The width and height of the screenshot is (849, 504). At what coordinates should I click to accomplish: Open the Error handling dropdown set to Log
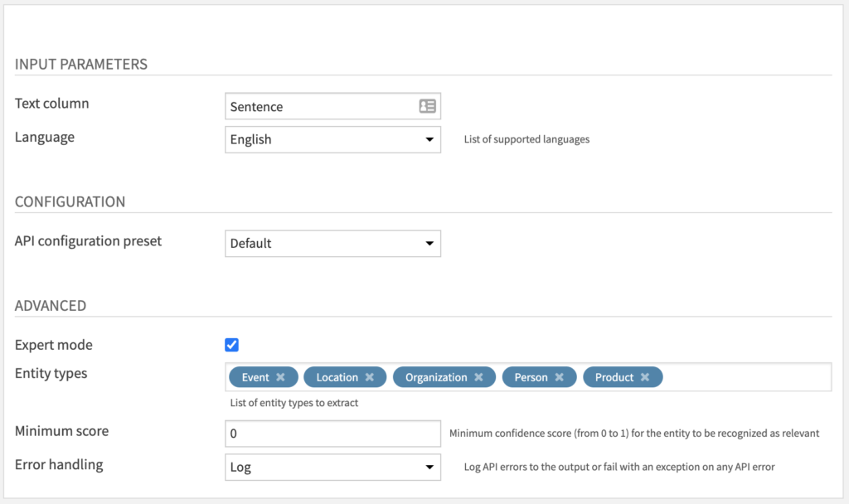tap(333, 468)
